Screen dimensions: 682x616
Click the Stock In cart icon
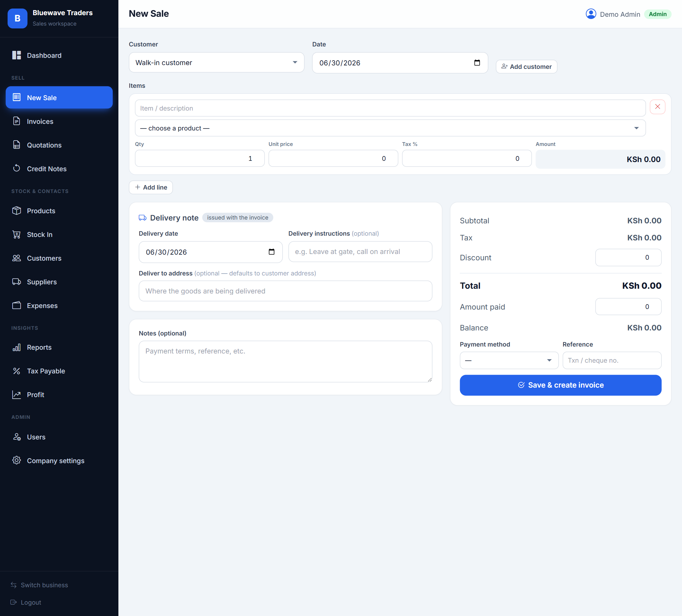[x=16, y=234]
